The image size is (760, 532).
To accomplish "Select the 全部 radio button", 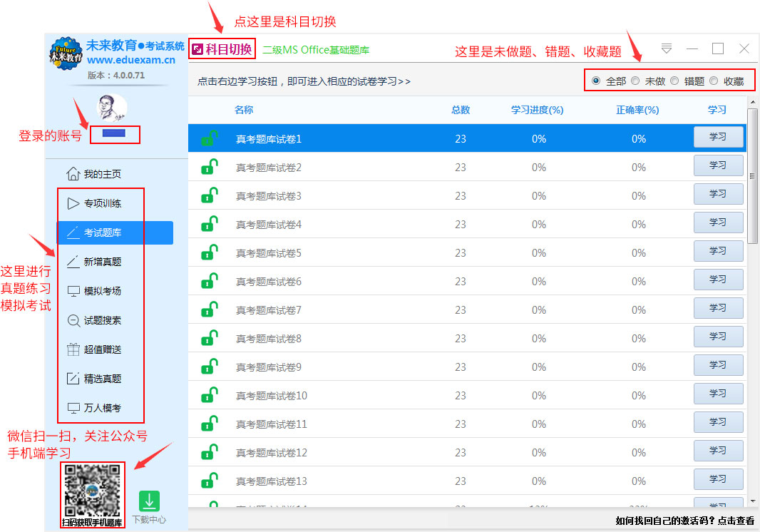I will [x=596, y=81].
